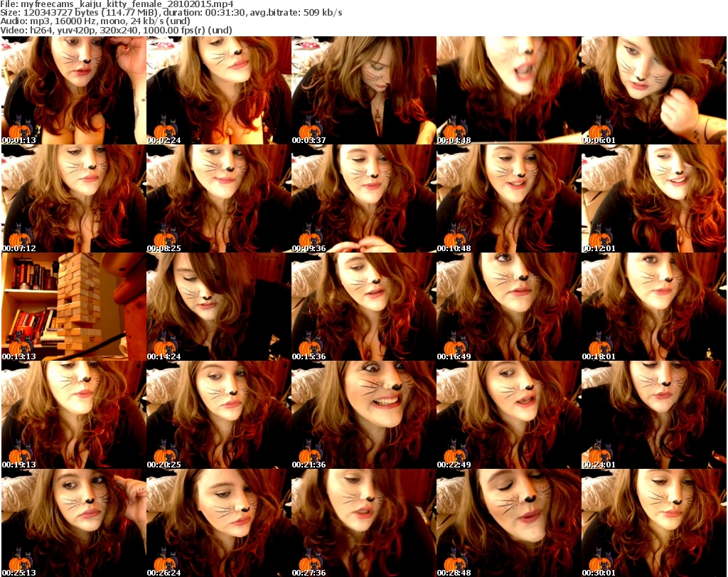Viewport: 728px width, 577px height.
Task: Click the Size and duration info line
Action: click(171, 13)
